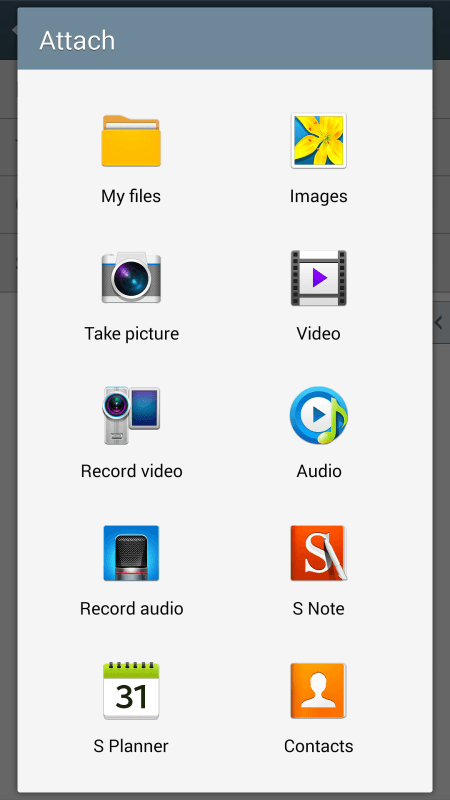Tap the Record video camcorder icon
450x800 pixels.
coord(131,415)
